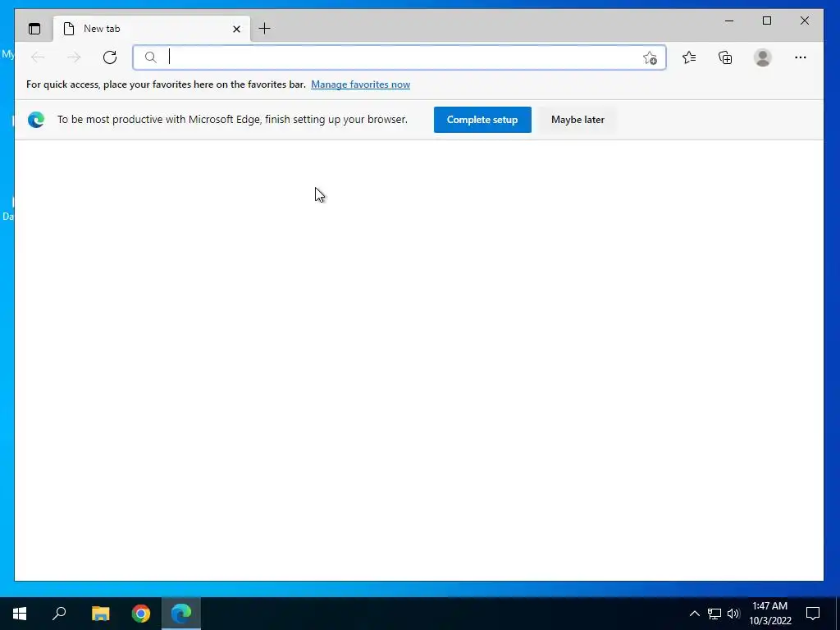Click the Edge logo in setup banner
The image size is (840, 630).
point(36,120)
